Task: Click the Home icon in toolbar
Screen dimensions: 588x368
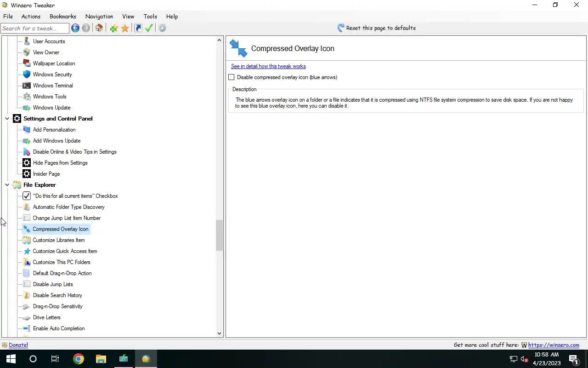Action: tap(99, 28)
